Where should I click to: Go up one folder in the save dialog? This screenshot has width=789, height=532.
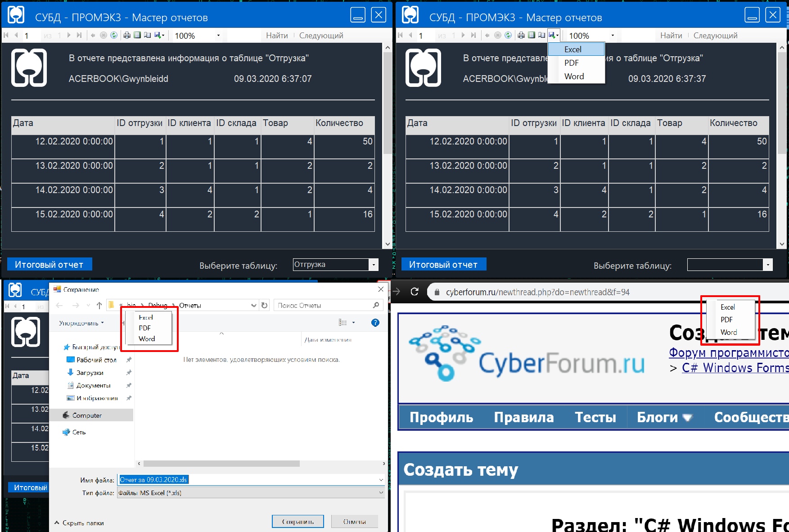(99, 305)
